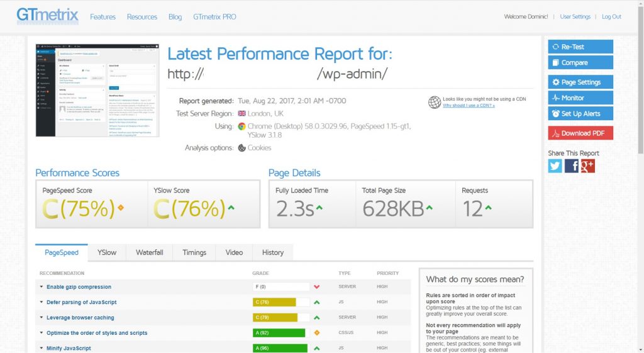Click the Cookies analysis option icon
This screenshot has width=644, height=353.
click(x=242, y=148)
